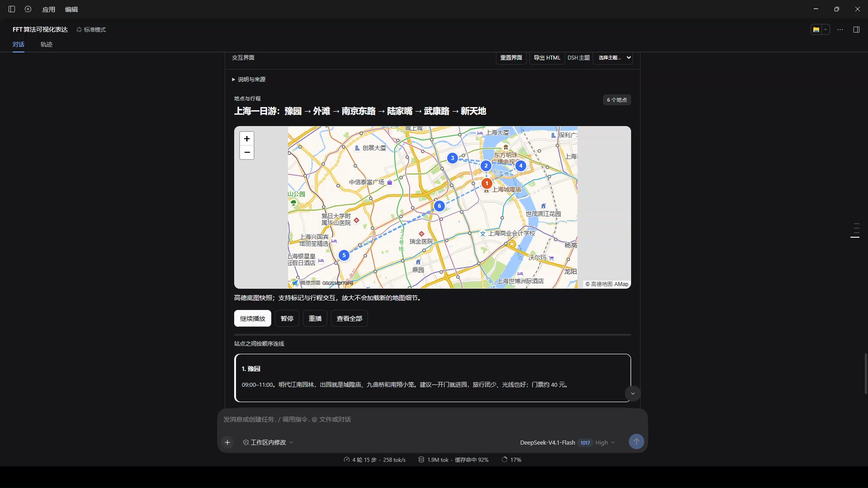Click the conversation vertical scrollbar
The width and height of the screenshot is (868, 488).
click(866, 373)
